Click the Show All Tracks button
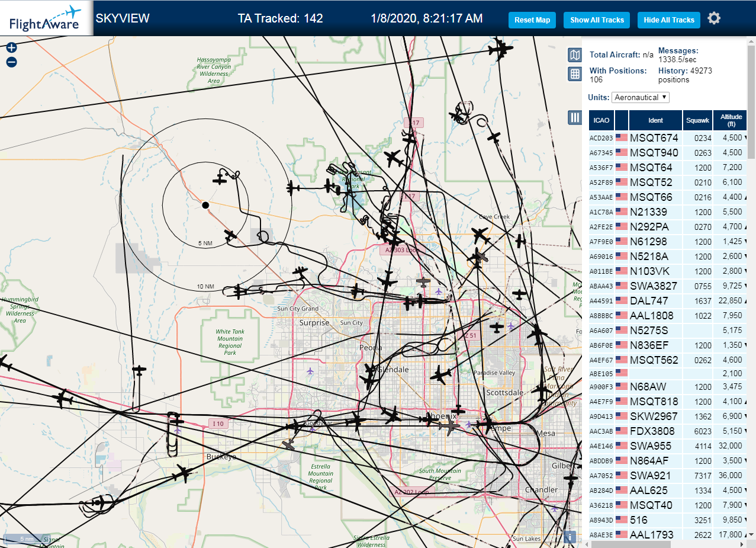Image resolution: width=756 pixels, height=548 pixels. [597, 20]
